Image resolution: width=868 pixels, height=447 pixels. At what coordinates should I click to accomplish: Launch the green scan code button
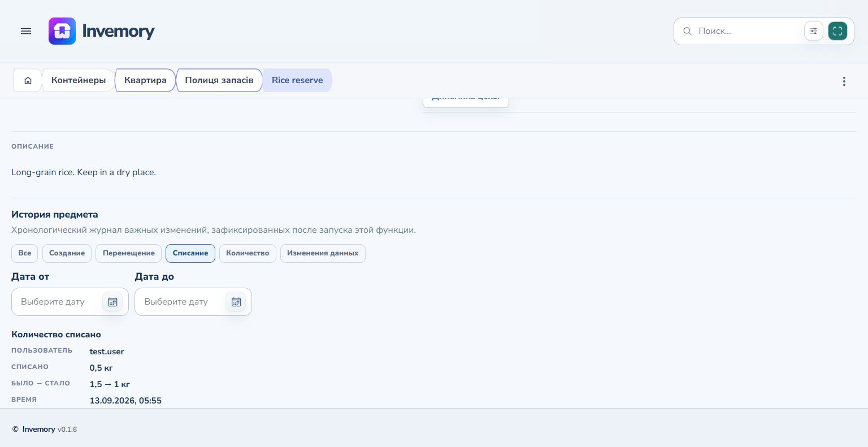[837, 31]
